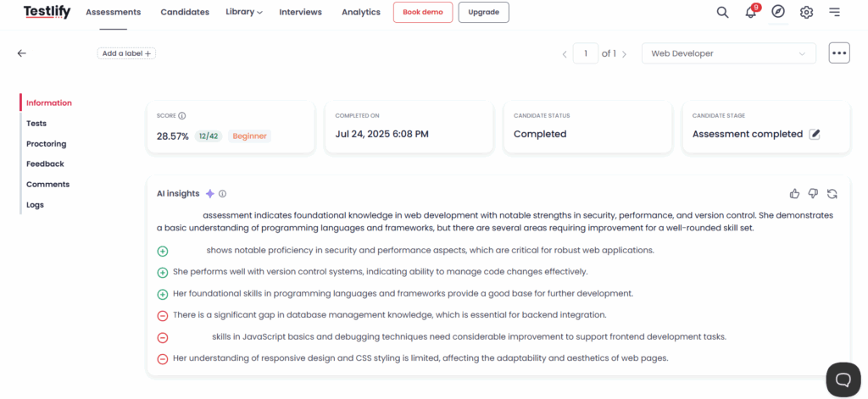Open the Assessments tab
Viewport: 868px width, 399px height.
(x=114, y=12)
